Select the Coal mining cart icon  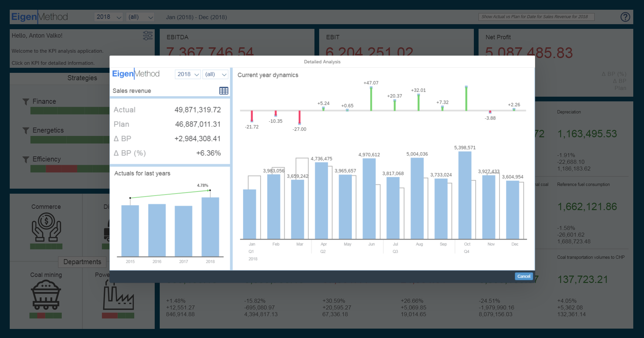[46, 295]
